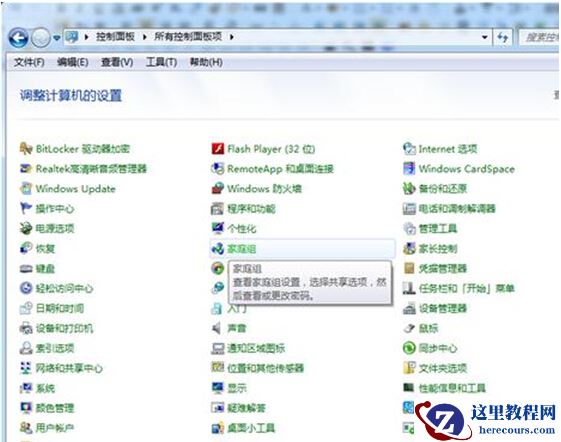
Task: Open the 系统 link
Action: tap(45, 388)
